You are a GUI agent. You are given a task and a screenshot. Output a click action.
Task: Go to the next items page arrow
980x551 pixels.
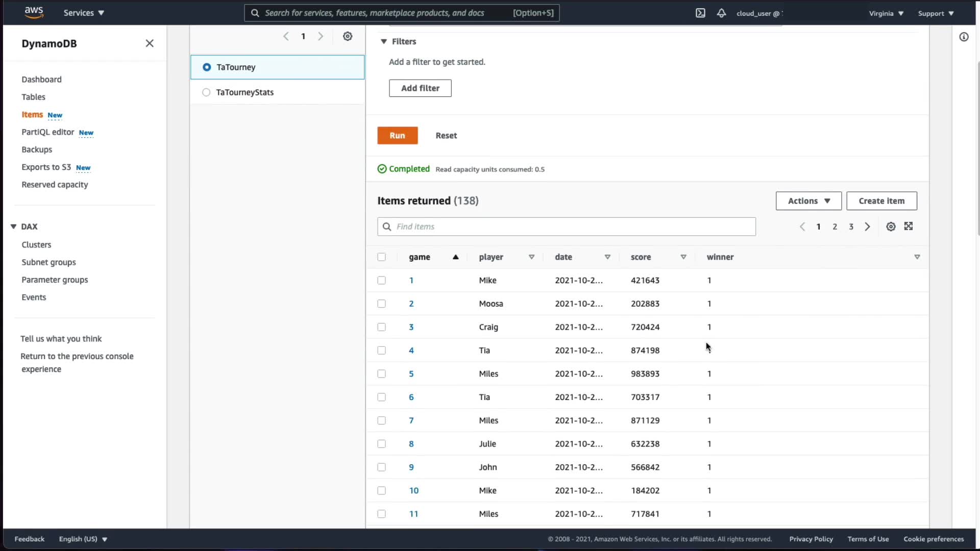pos(867,227)
